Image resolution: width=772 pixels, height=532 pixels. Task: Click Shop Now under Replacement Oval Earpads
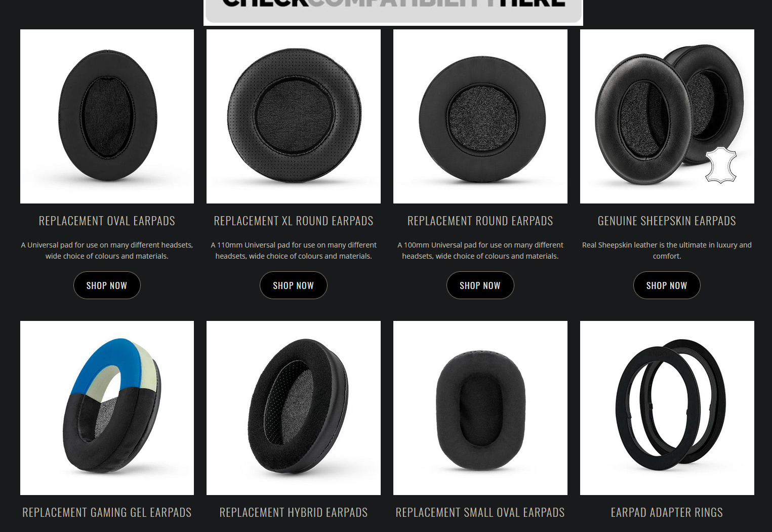107,285
